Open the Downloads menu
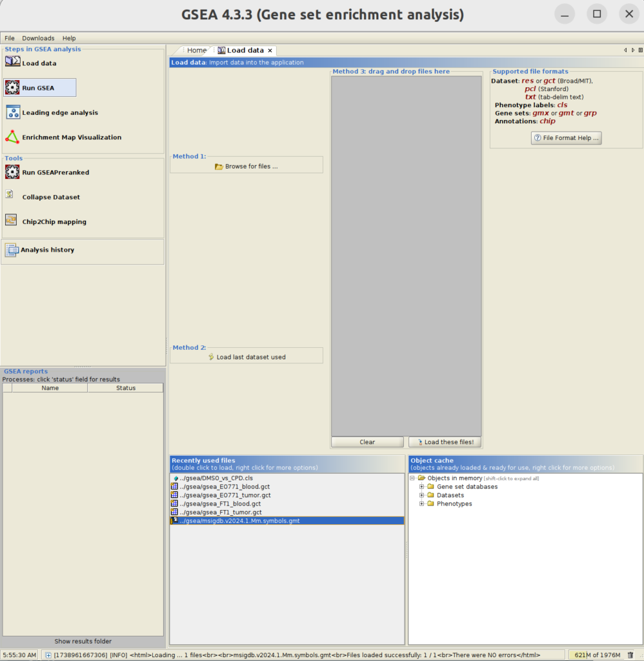 (38, 38)
